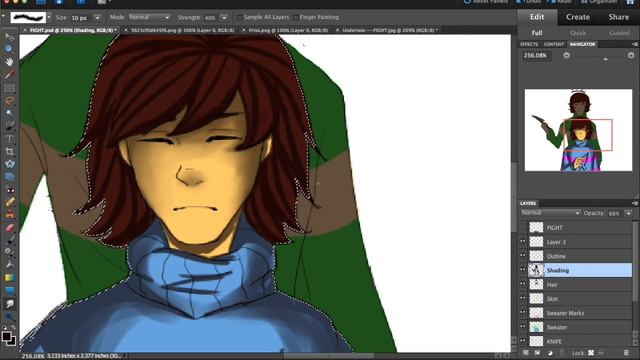Image resolution: width=640 pixels, height=360 pixels.
Task: Hide the Shading layer
Action: click(x=523, y=270)
